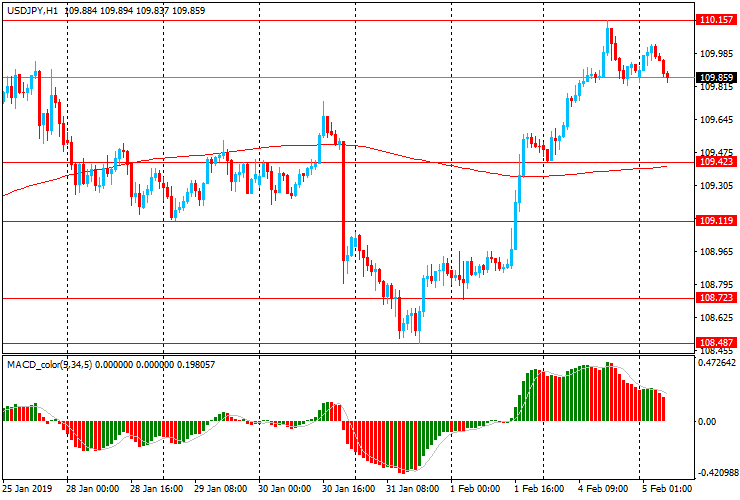Click the current price 109.859 marker
The image size is (740, 500).
coord(716,77)
